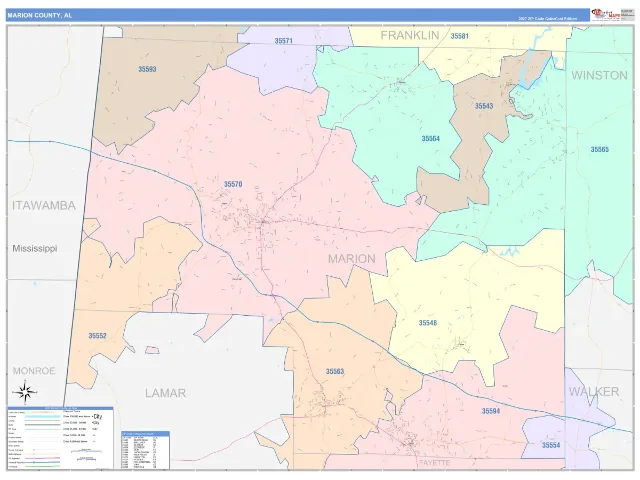The height and width of the screenshot is (480, 640).
Task: Select the ZIP code label 35570
Action: point(233,184)
